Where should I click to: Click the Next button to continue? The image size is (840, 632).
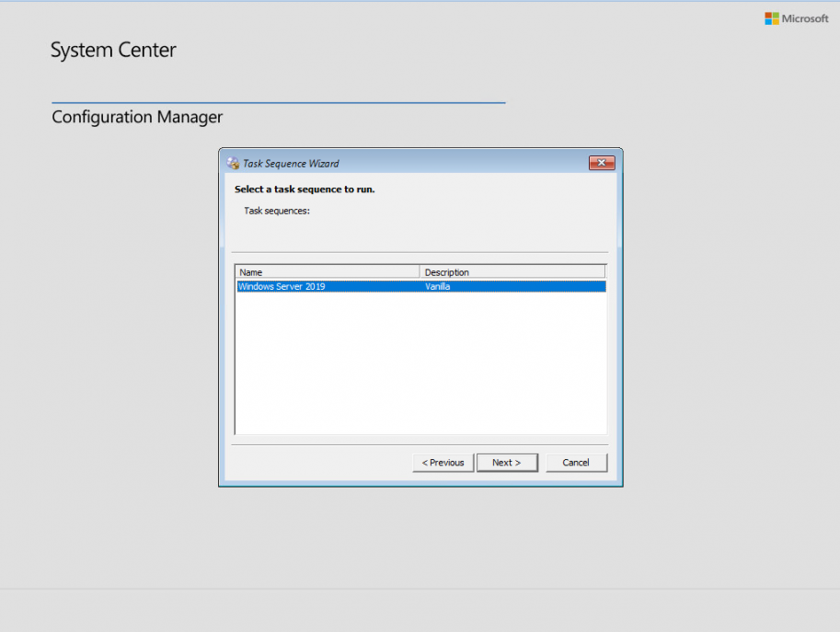[507, 462]
